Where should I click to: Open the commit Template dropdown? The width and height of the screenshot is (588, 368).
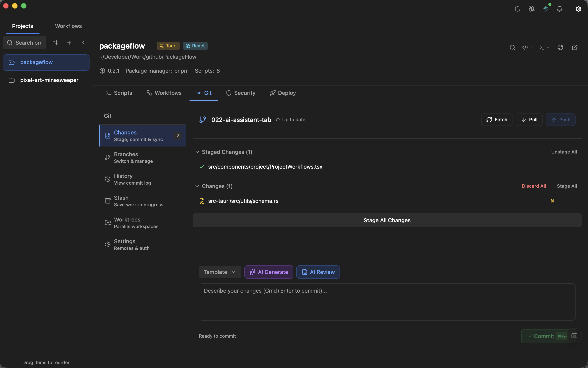coord(219,272)
